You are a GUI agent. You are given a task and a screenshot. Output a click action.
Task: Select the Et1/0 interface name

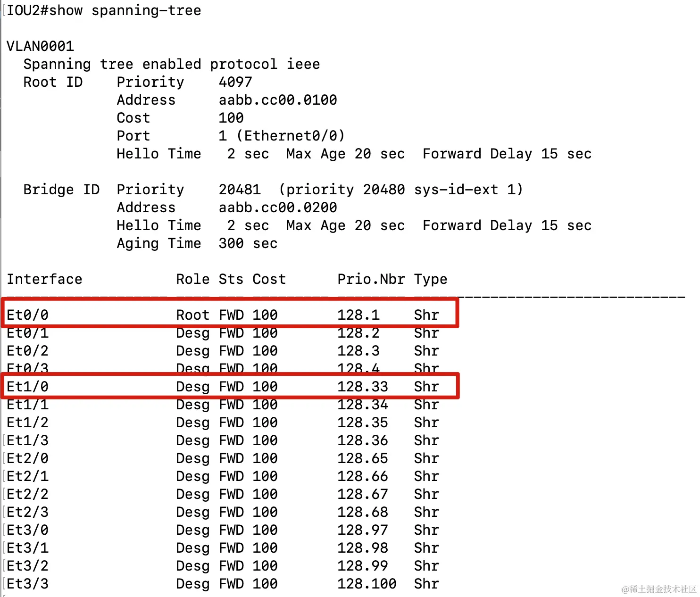[27, 387]
